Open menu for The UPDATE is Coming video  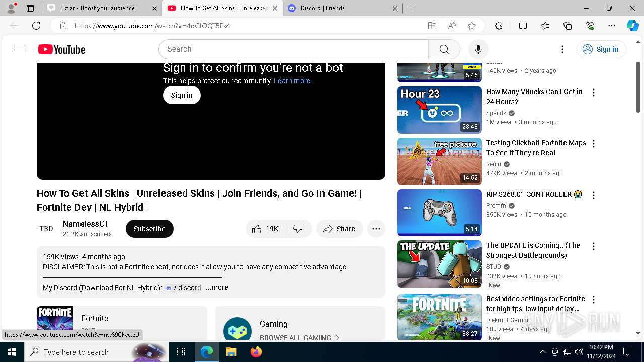click(594, 246)
